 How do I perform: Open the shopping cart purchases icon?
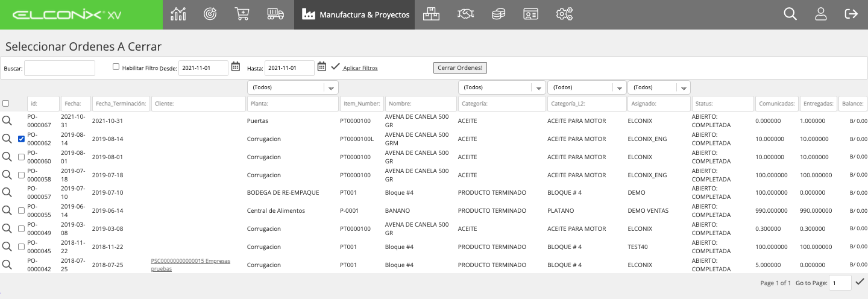point(242,14)
